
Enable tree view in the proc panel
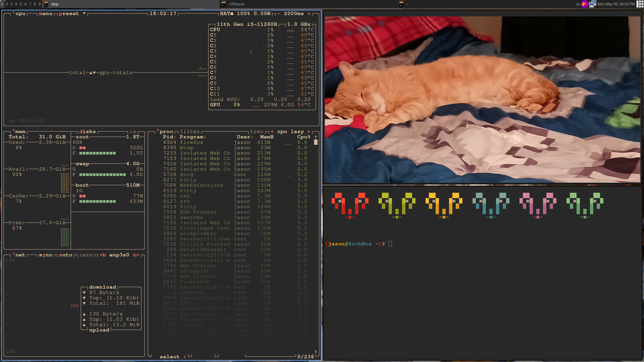[x=257, y=131]
